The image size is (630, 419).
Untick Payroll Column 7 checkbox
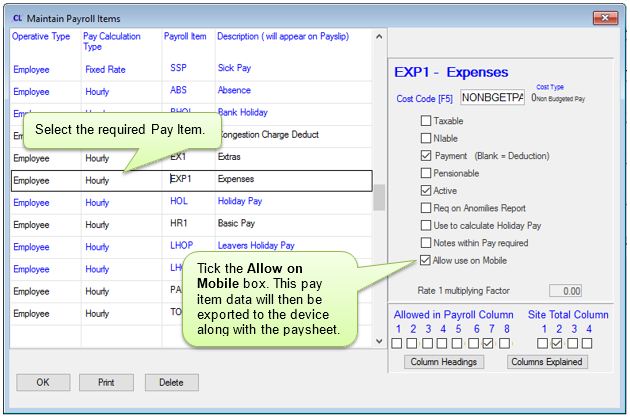[x=488, y=343]
